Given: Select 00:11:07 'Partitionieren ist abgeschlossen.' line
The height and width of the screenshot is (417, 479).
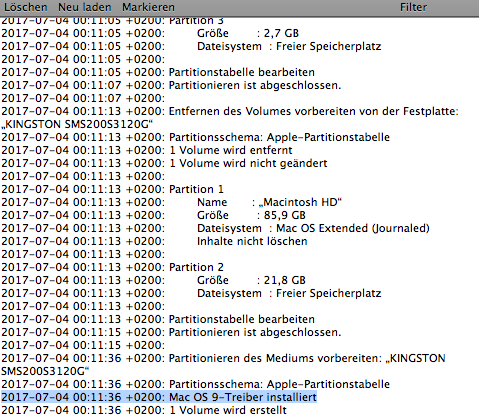Looking at the screenshot, I should 171,85.
